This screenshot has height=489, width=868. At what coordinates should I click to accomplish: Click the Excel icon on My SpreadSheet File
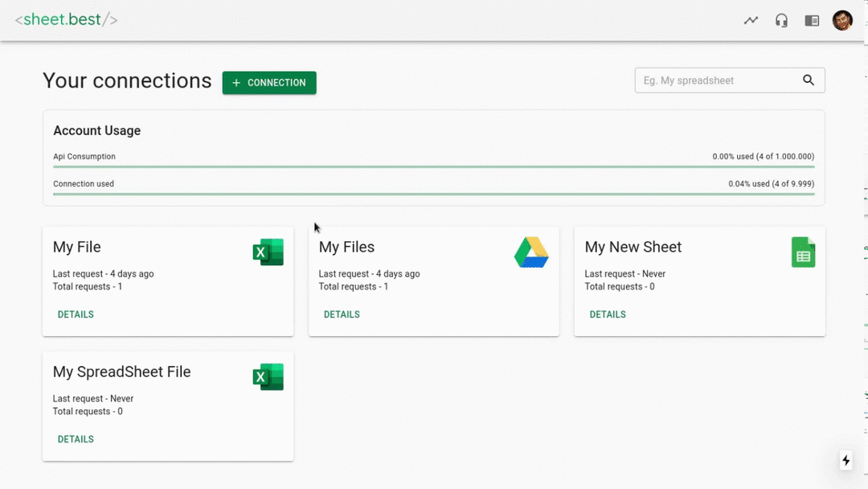click(x=268, y=376)
